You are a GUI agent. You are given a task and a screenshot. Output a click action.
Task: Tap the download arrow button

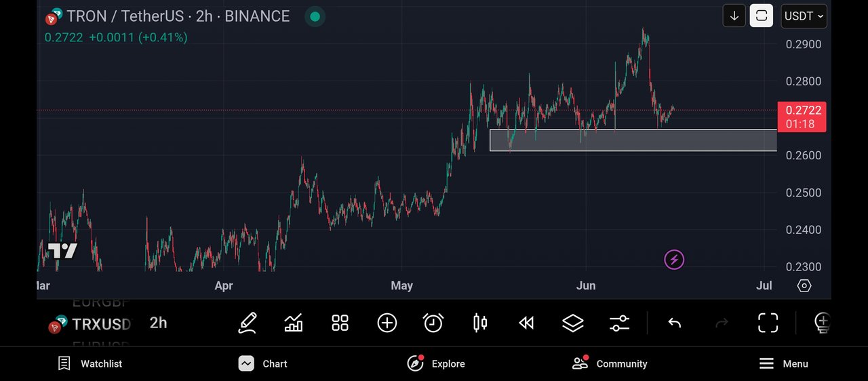point(734,16)
